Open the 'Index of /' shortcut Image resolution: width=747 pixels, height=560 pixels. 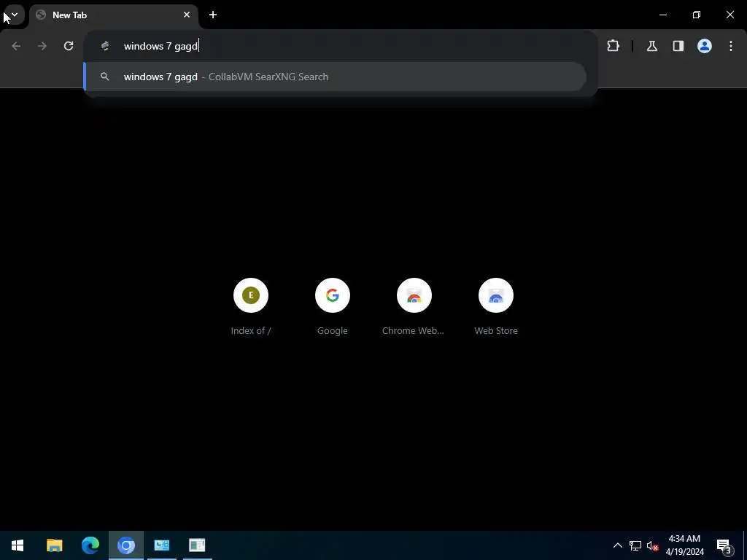pos(251,307)
